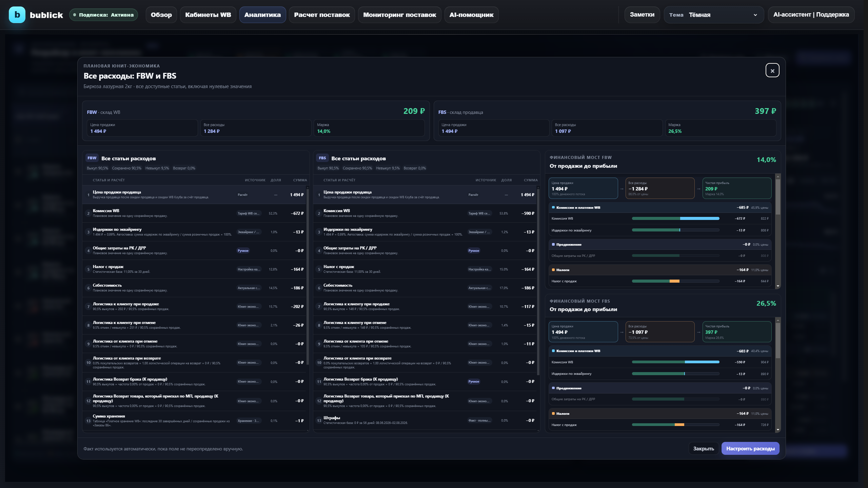Click the Подписка: Активна status badge
The width and height of the screenshot is (868, 488).
pyautogui.click(x=104, y=15)
